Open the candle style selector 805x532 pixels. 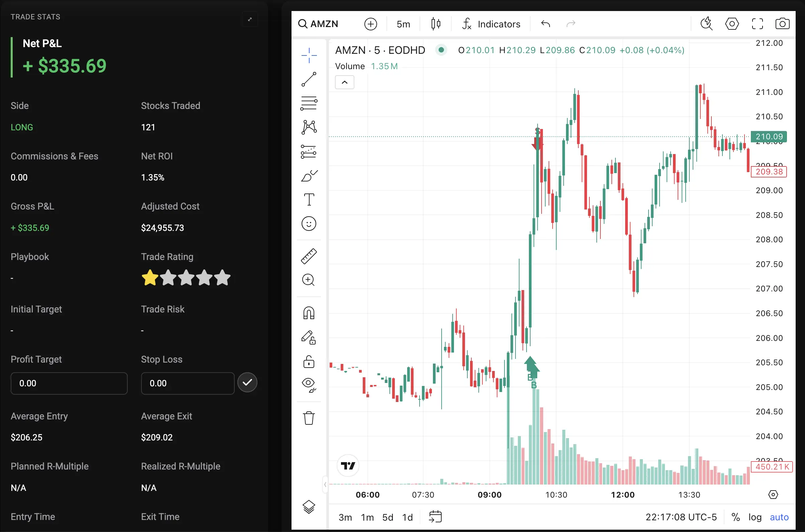[436, 24]
